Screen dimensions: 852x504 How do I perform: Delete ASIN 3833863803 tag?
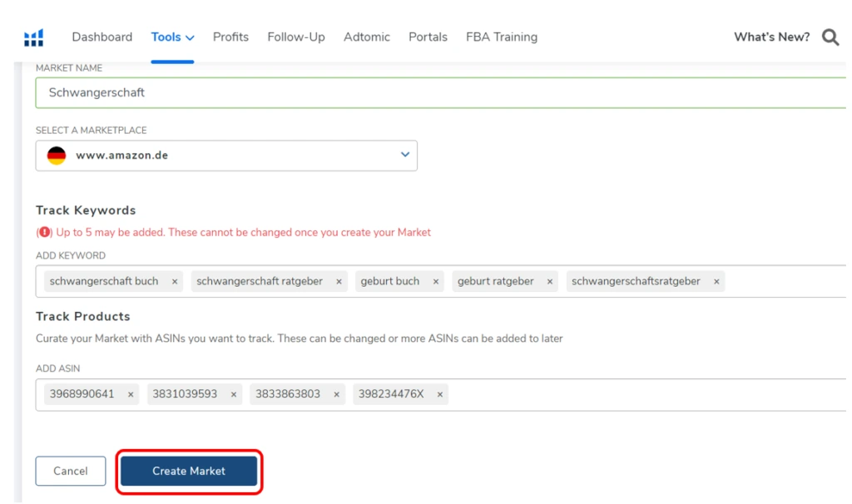click(336, 394)
